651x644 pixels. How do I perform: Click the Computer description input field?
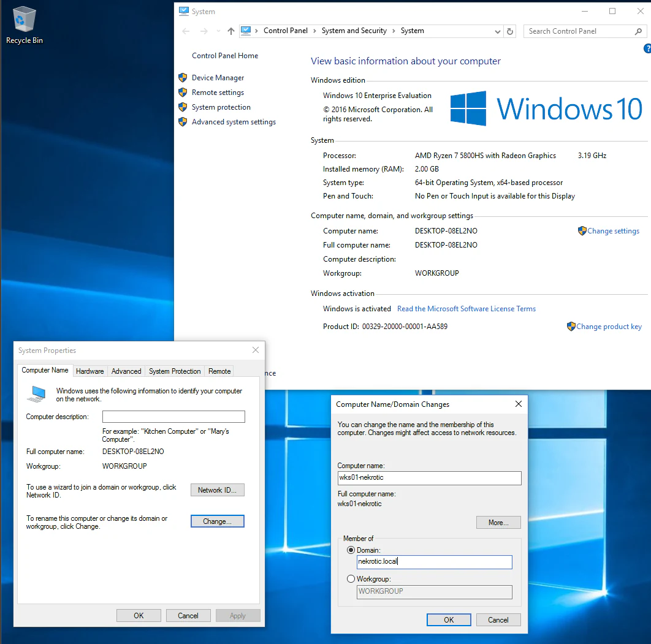(x=173, y=417)
